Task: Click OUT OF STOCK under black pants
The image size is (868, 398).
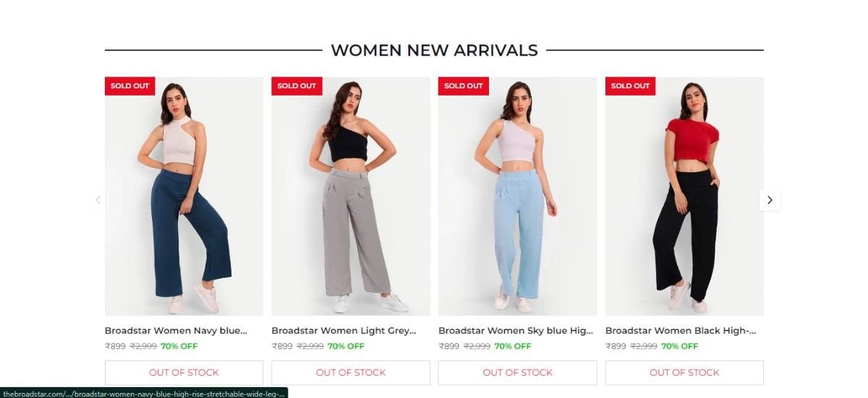Action: [x=684, y=373]
